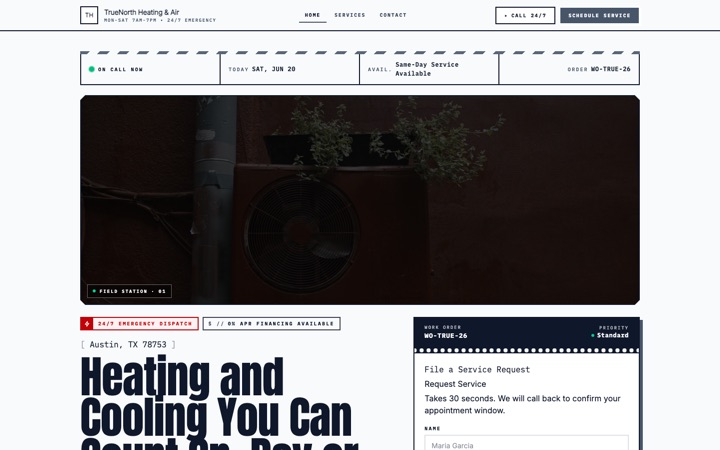Select the On Call Now status text
Viewport: 720px width, 450px height.
[120, 69]
